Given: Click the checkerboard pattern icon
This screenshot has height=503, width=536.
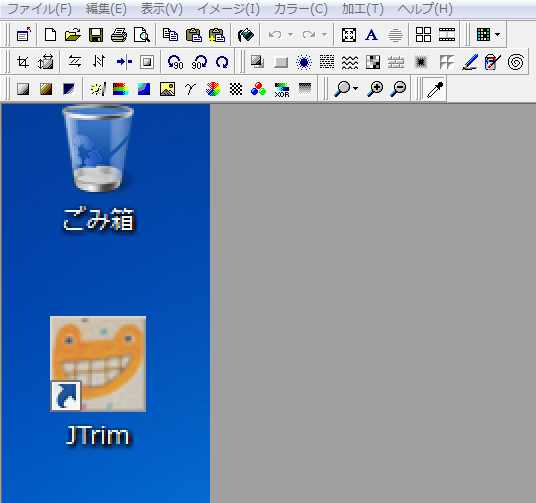Looking at the screenshot, I should pyautogui.click(x=236, y=89).
